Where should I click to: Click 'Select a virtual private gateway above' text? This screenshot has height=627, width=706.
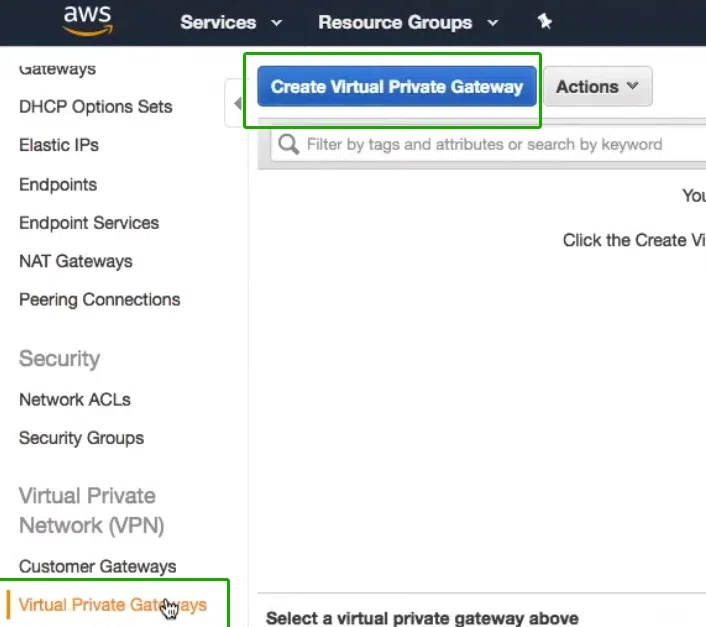coord(422,618)
